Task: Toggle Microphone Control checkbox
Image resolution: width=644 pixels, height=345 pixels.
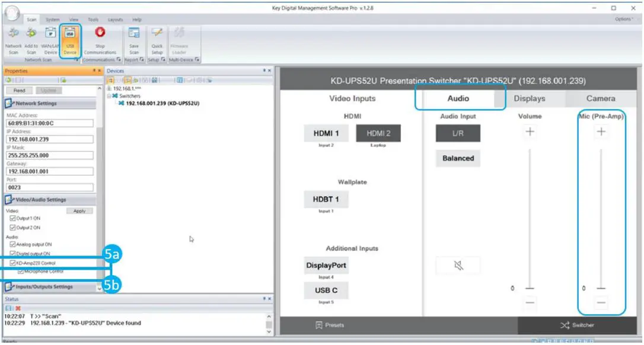Action: 21,271
